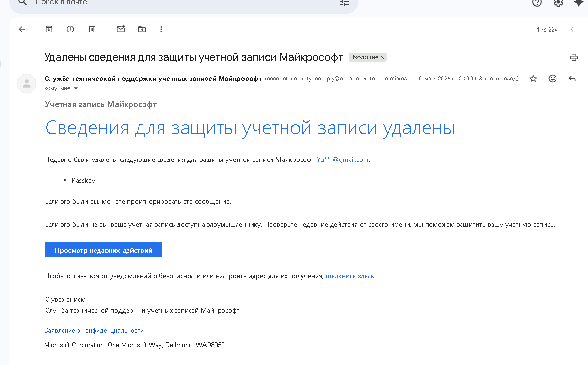Delete the email with the trash icon
This screenshot has width=588, height=365.
point(92,29)
